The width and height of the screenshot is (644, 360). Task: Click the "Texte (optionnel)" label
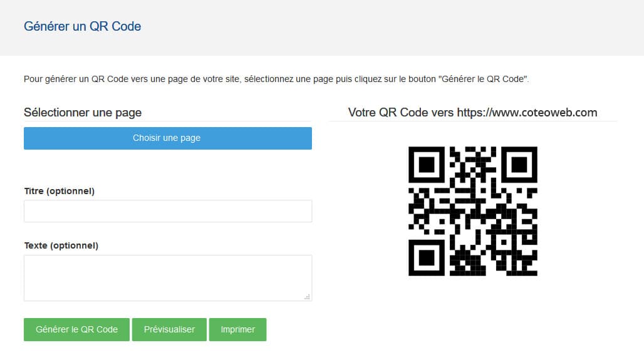(61, 245)
